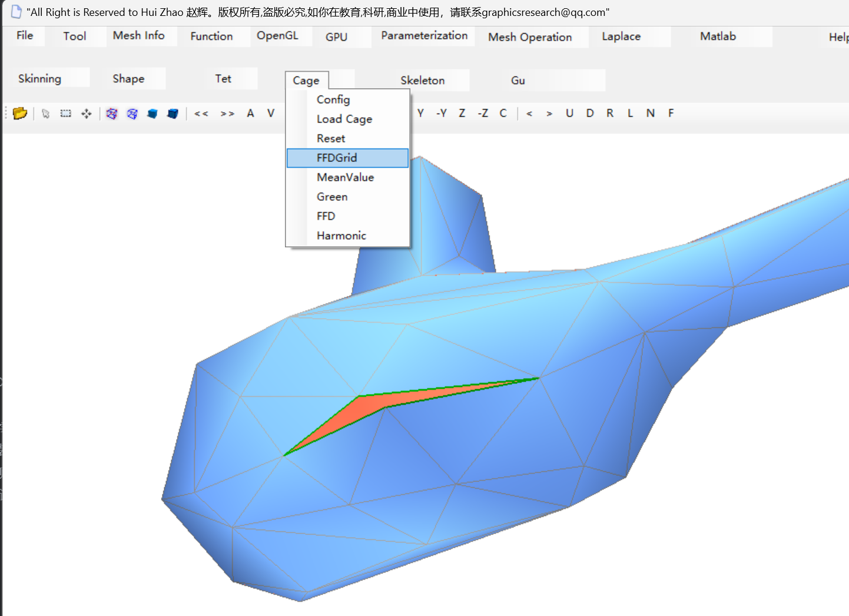This screenshot has height=616, width=849.
Task: Open the Laplace menu
Action: (x=621, y=36)
